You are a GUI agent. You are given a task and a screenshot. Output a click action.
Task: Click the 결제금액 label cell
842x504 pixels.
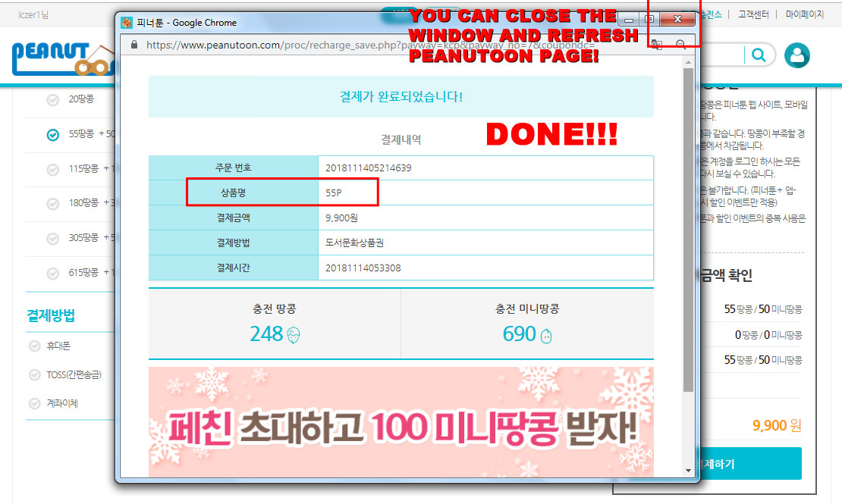point(233,218)
